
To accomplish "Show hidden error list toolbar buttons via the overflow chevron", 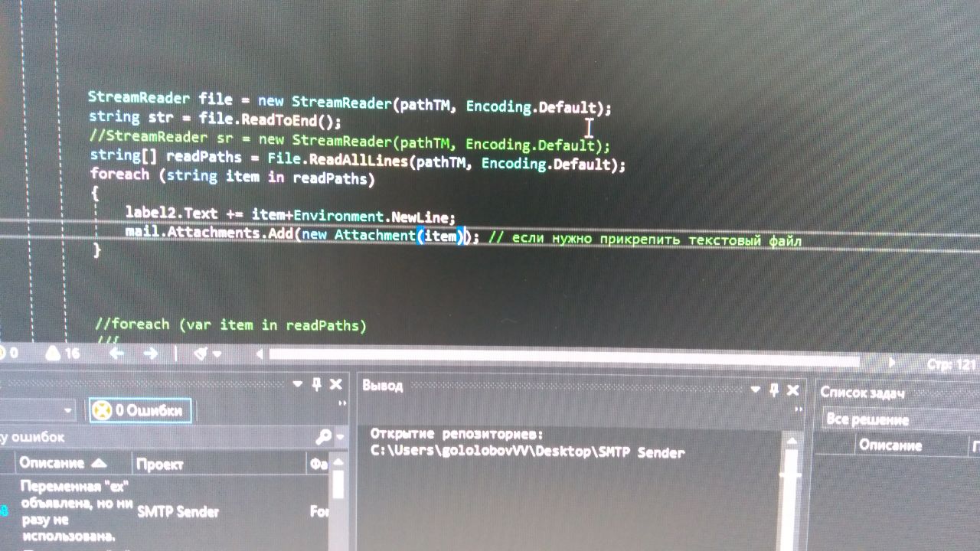I will coord(343,403).
